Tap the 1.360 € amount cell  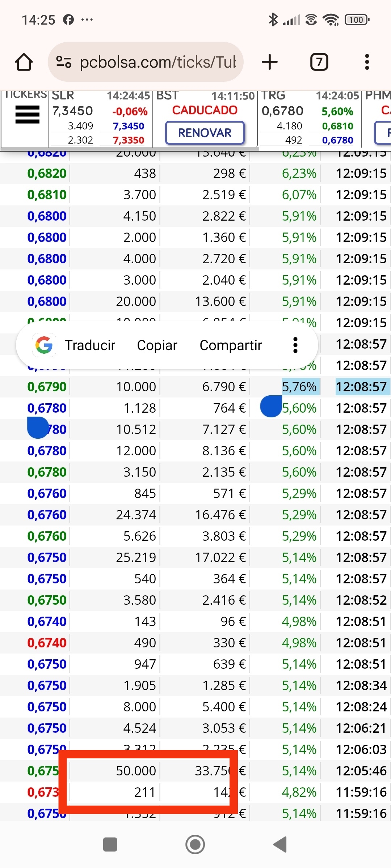[224, 237]
